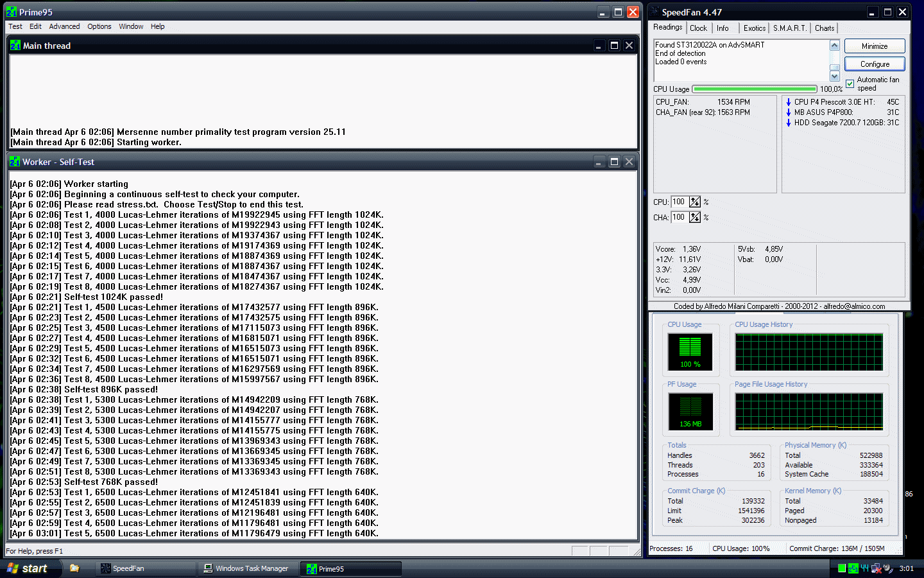Click the Prime95 icon in the title bar
The width and height of the screenshot is (924, 578).
tap(12, 12)
